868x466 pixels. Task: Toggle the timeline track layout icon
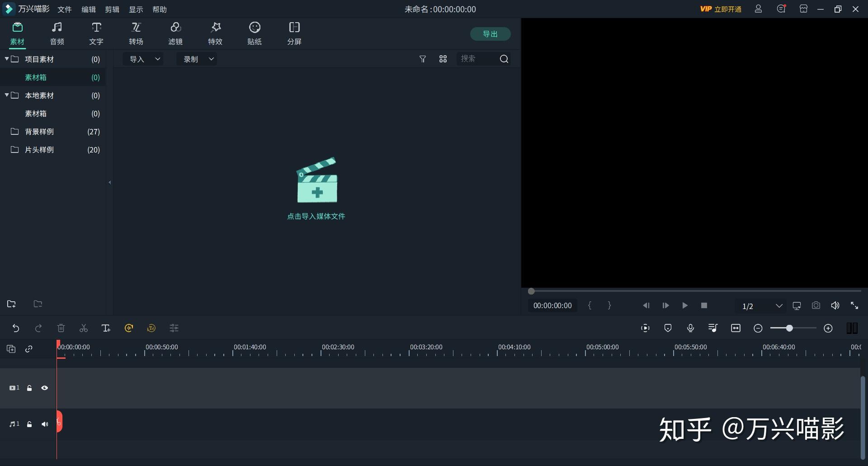(x=852, y=328)
